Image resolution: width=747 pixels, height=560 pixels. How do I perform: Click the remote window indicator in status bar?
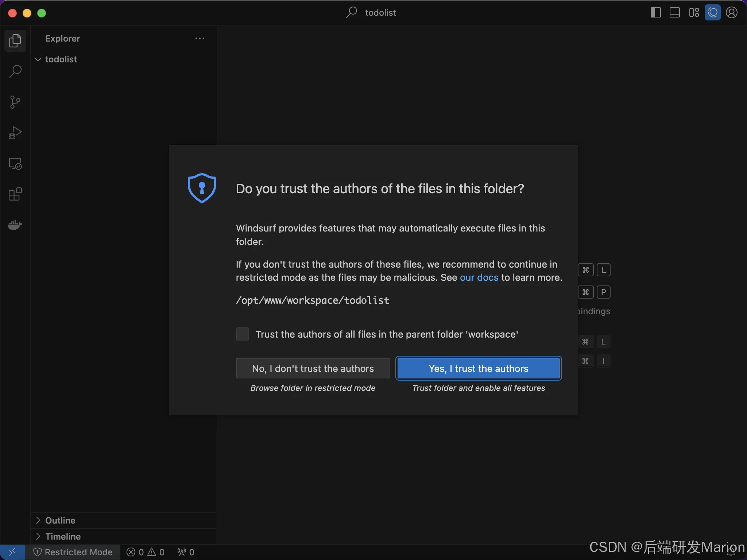[12, 552]
